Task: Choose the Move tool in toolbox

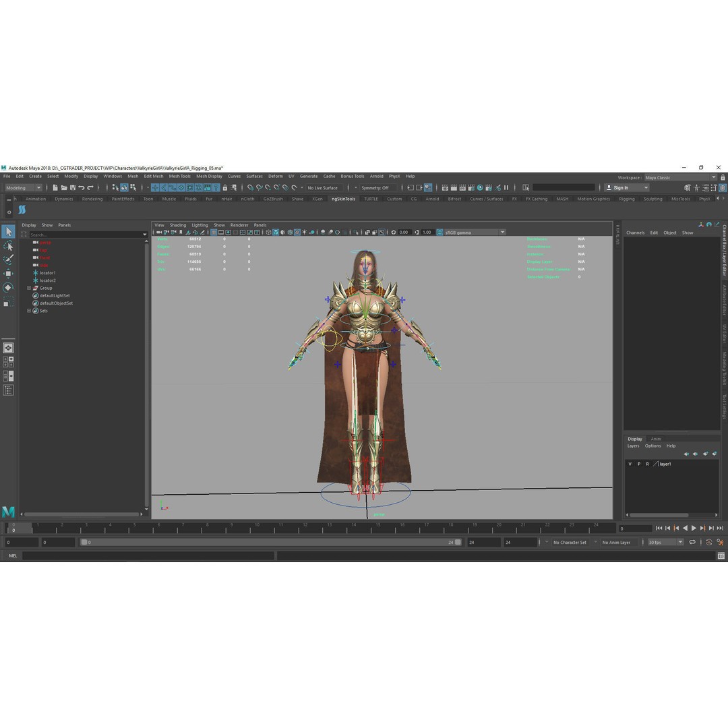Action: 8,274
